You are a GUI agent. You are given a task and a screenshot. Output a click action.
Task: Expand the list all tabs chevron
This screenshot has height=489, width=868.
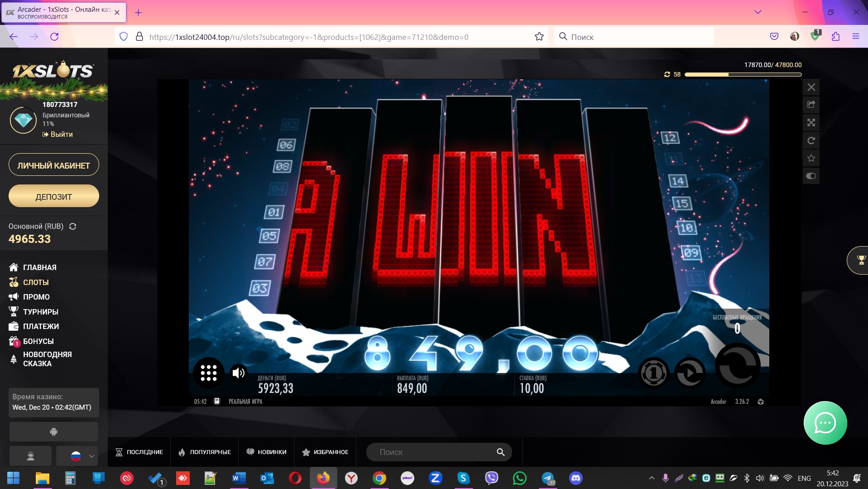pyautogui.click(x=758, y=12)
